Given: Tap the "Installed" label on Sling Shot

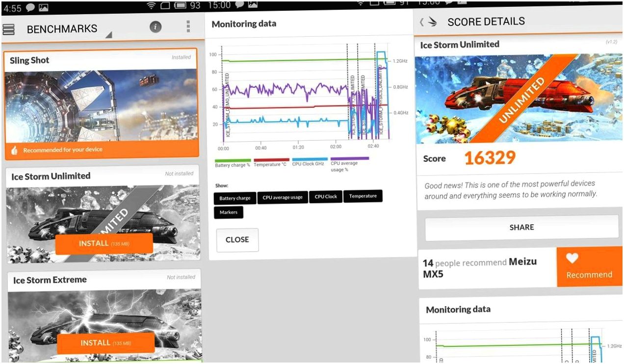Looking at the screenshot, I should pos(181,57).
